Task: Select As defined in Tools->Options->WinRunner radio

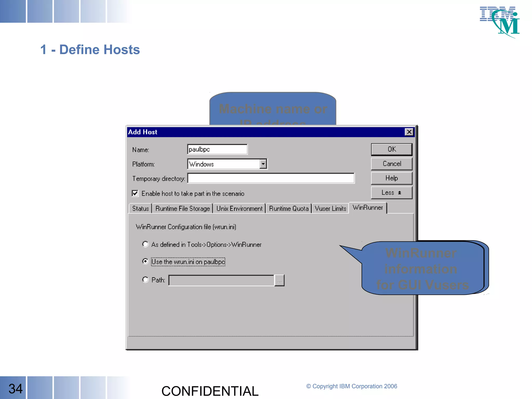Action: pyautogui.click(x=145, y=244)
